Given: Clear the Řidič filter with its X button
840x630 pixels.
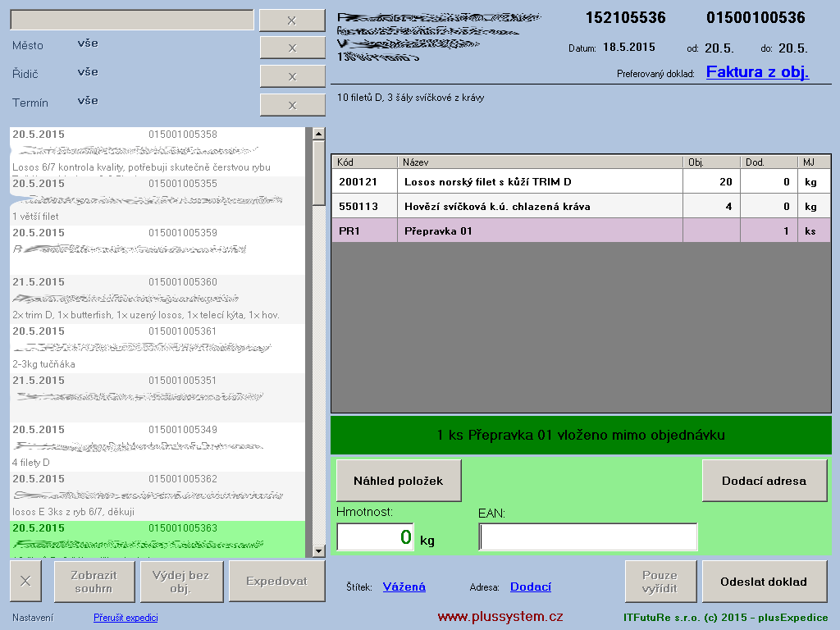Looking at the screenshot, I should point(292,76).
